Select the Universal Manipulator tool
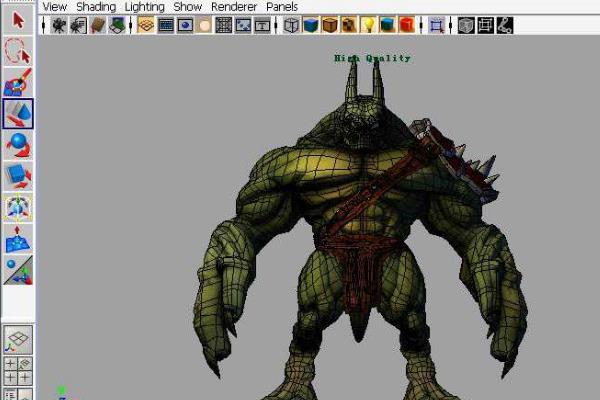Screen dimensions: 600x400 click(18, 208)
